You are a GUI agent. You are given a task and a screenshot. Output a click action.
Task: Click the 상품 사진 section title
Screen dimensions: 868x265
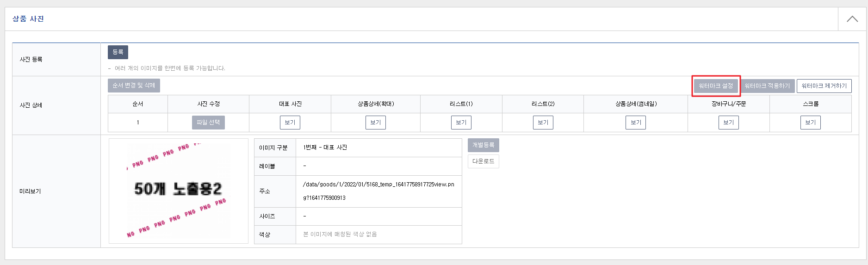pos(28,19)
